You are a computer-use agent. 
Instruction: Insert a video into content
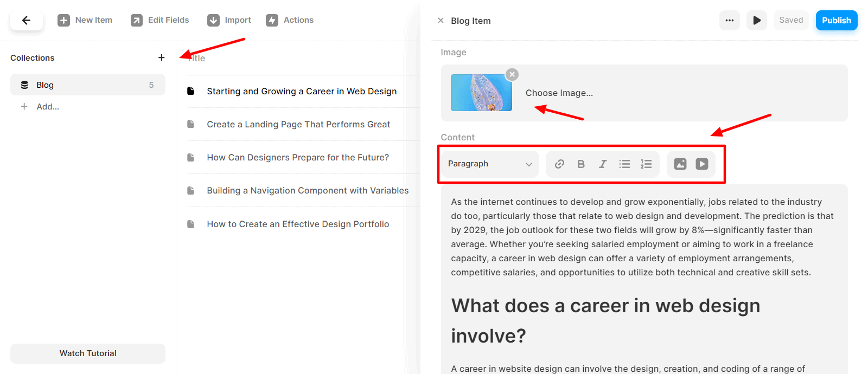(x=702, y=164)
